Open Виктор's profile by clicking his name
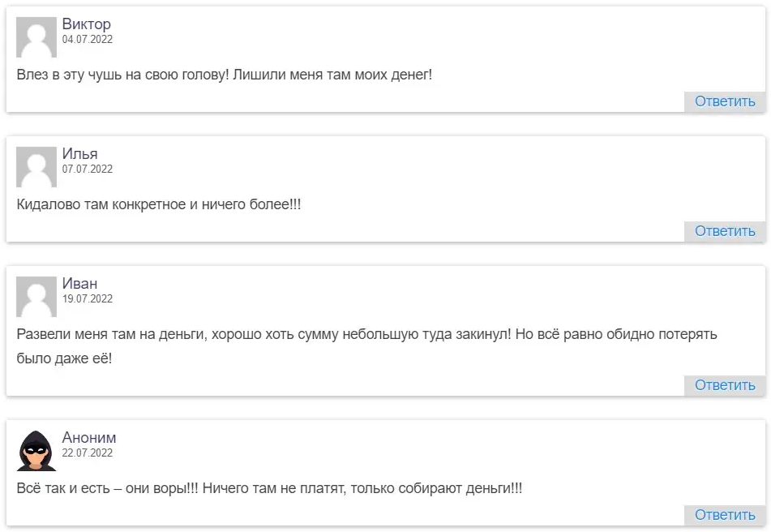 pyautogui.click(x=84, y=24)
